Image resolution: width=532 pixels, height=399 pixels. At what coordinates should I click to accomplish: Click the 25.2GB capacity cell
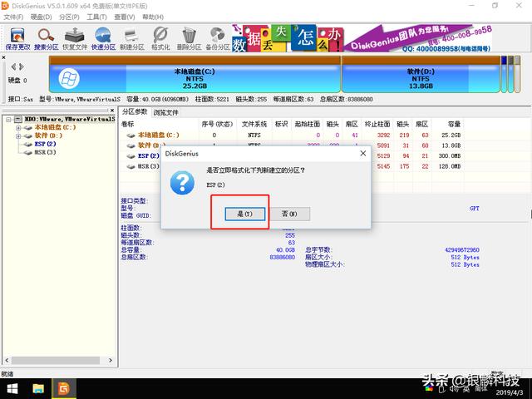pos(451,135)
